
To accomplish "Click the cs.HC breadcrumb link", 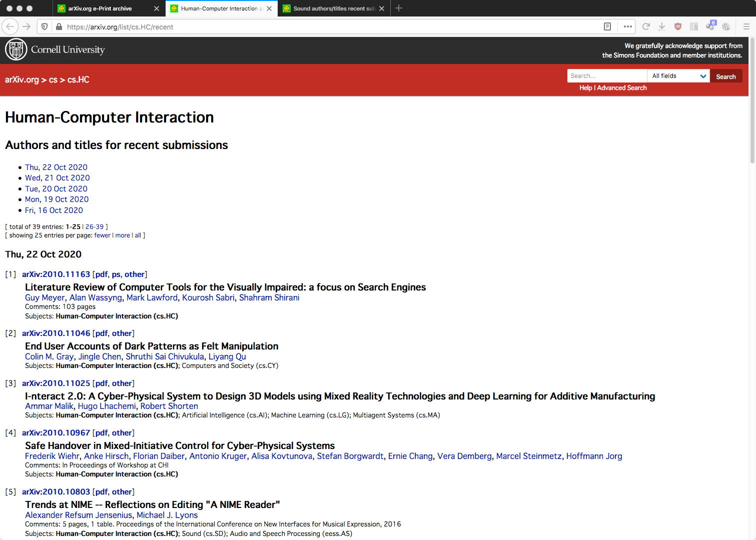I will (x=79, y=79).
